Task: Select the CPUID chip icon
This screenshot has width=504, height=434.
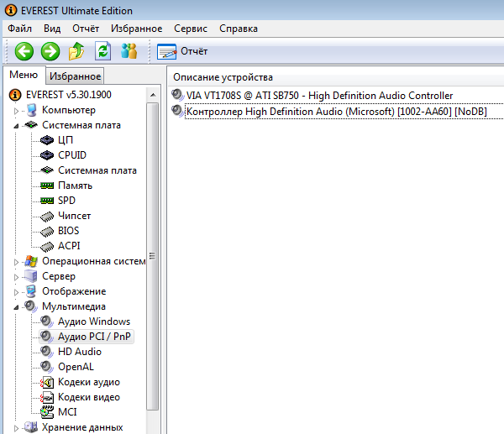Action: pyautogui.click(x=47, y=155)
